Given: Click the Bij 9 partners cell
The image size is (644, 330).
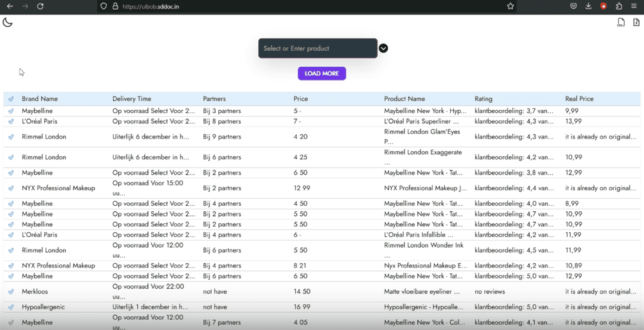Looking at the screenshot, I should click(222, 137).
